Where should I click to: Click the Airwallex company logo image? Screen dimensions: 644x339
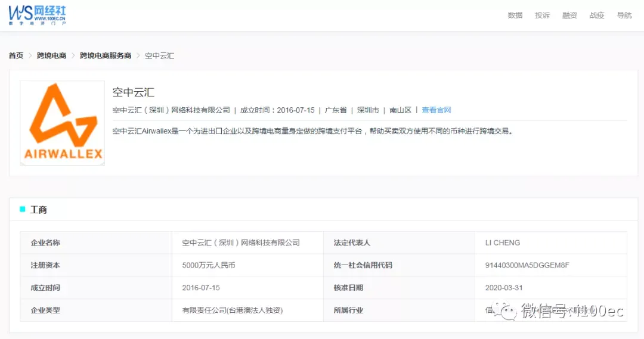click(x=63, y=123)
